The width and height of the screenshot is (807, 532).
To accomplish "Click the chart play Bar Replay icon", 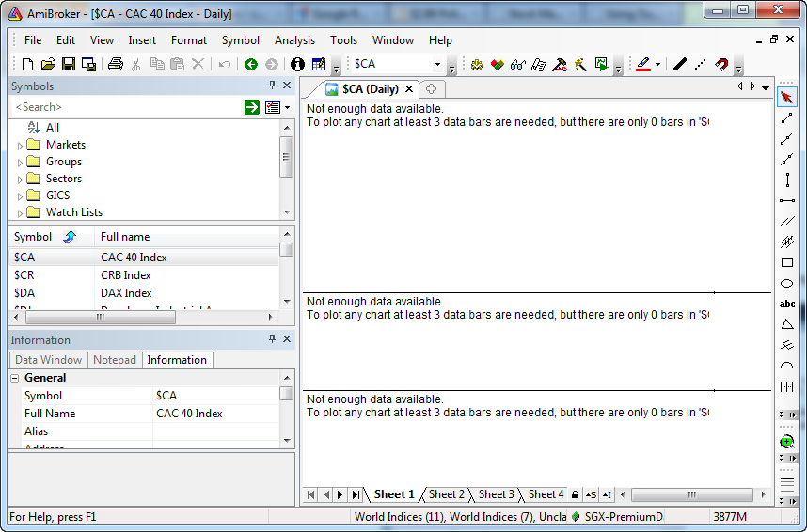I will pos(601,64).
